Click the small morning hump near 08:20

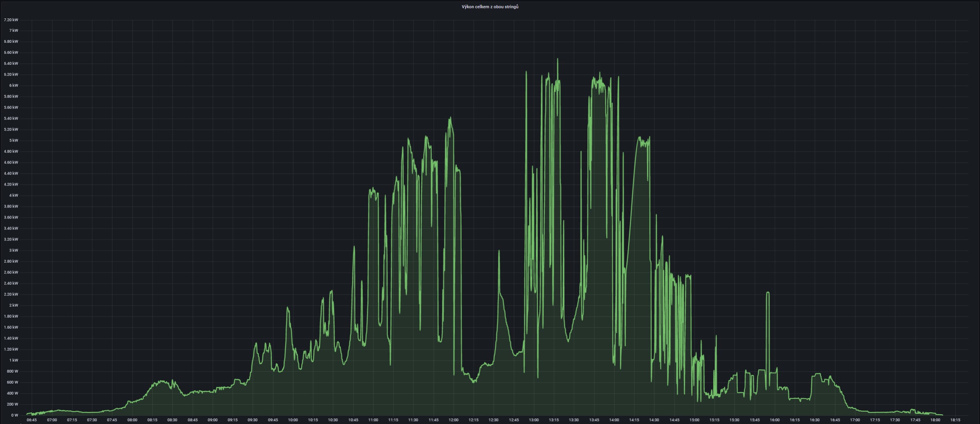pyautogui.click(x=162, y=381)
